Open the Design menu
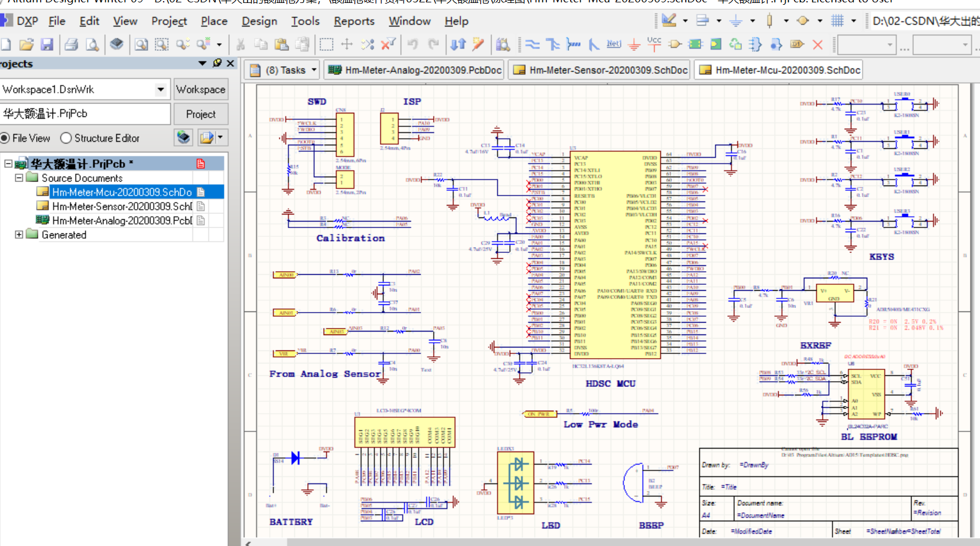The image size is (980, 546). pos(259,21)
